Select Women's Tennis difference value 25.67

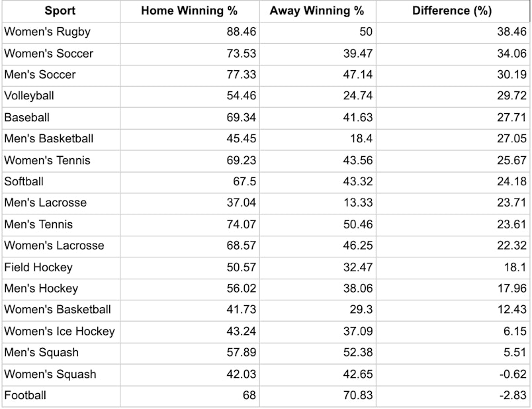[x=511, y=160]
